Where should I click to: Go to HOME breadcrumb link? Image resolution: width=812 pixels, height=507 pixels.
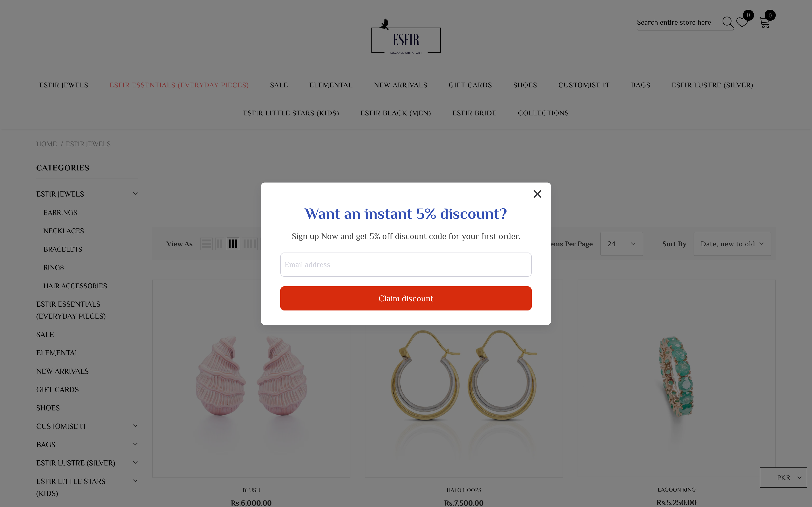pyautogui.click(x=46, y=144)
